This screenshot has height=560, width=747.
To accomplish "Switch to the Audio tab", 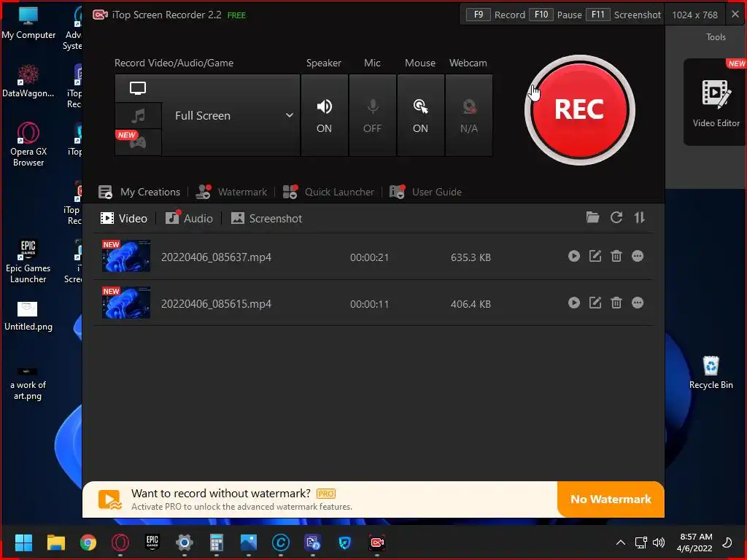I will 189,219.
